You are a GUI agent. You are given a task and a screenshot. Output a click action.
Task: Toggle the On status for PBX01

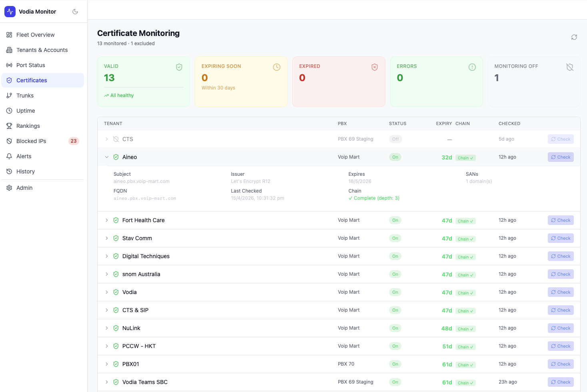pyautogui.click(x=395, y=364)
